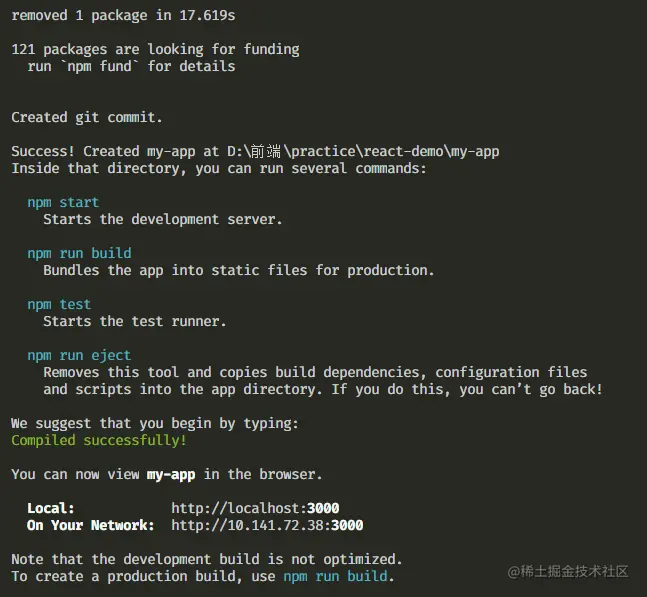Click the green "Compiled successfully!" message
The width and height of the screenshot is (647, 597).
pos(99,440)
